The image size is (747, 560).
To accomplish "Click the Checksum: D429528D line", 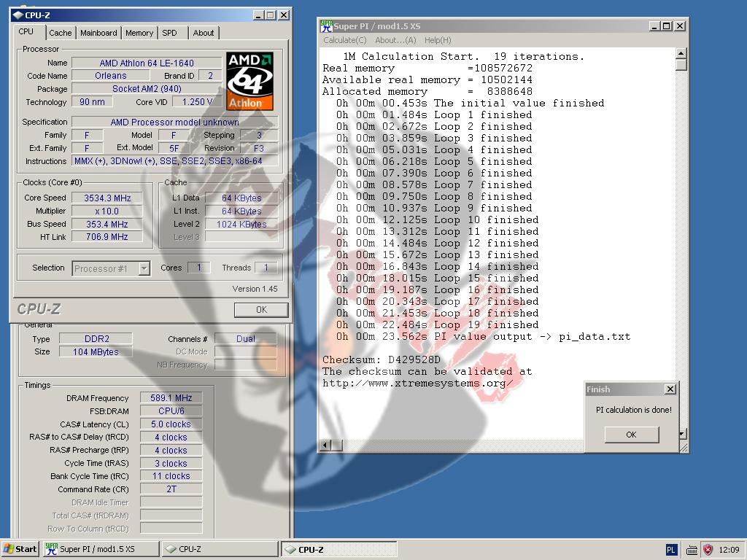I will click(x=382, y=359).
